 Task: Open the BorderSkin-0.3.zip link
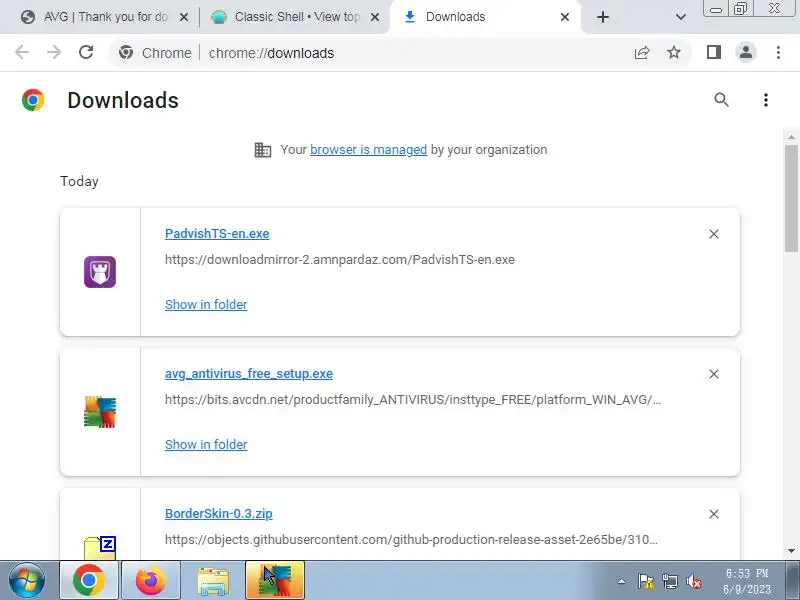pyautogui.click(x=218, y=514)
